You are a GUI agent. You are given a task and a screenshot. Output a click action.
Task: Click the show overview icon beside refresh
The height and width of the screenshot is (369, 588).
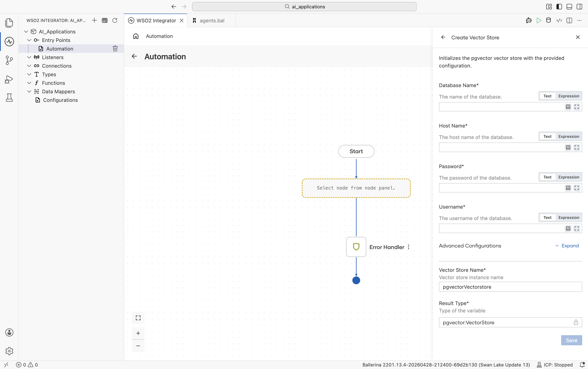104,20
